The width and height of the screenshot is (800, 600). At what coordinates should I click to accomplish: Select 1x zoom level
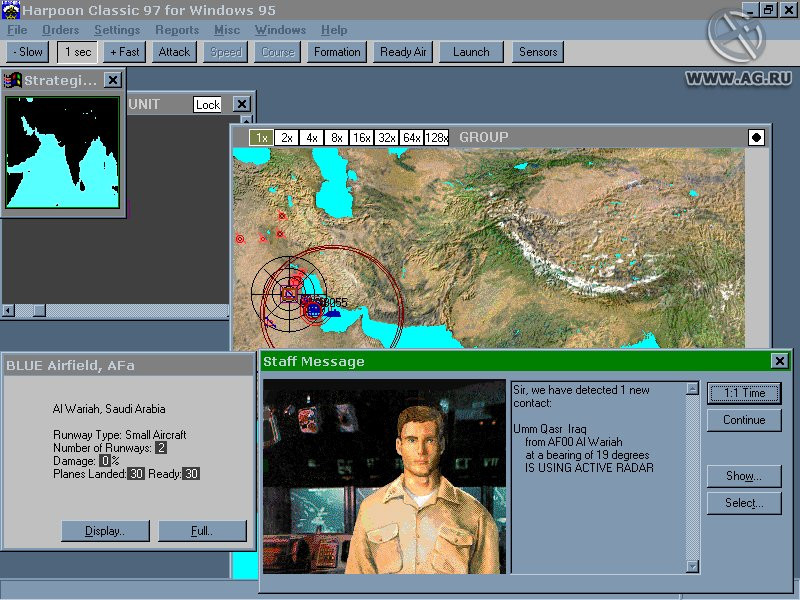261,138
